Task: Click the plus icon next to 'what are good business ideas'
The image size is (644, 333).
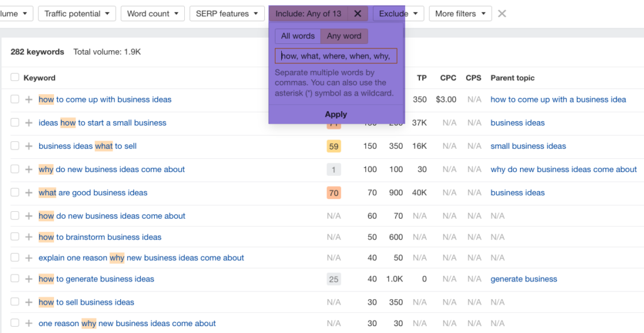Action: [x=28, y=193]
